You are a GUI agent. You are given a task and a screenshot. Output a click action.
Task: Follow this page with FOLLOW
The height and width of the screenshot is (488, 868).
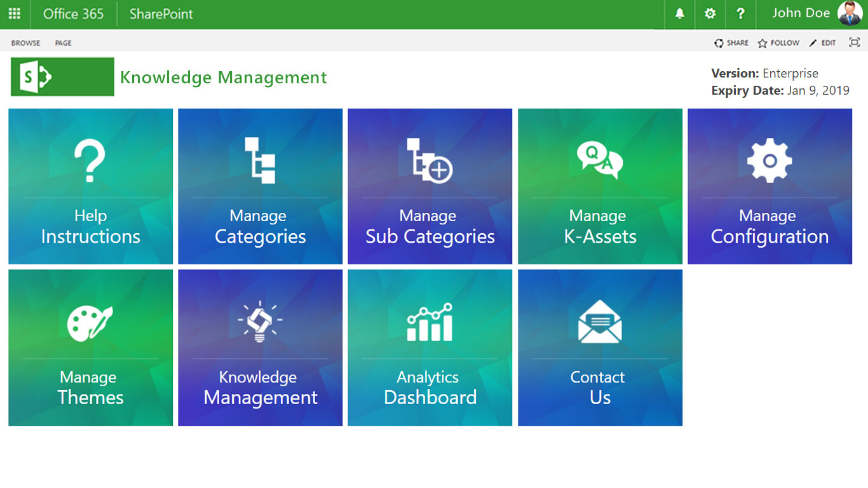coord(778,43)
